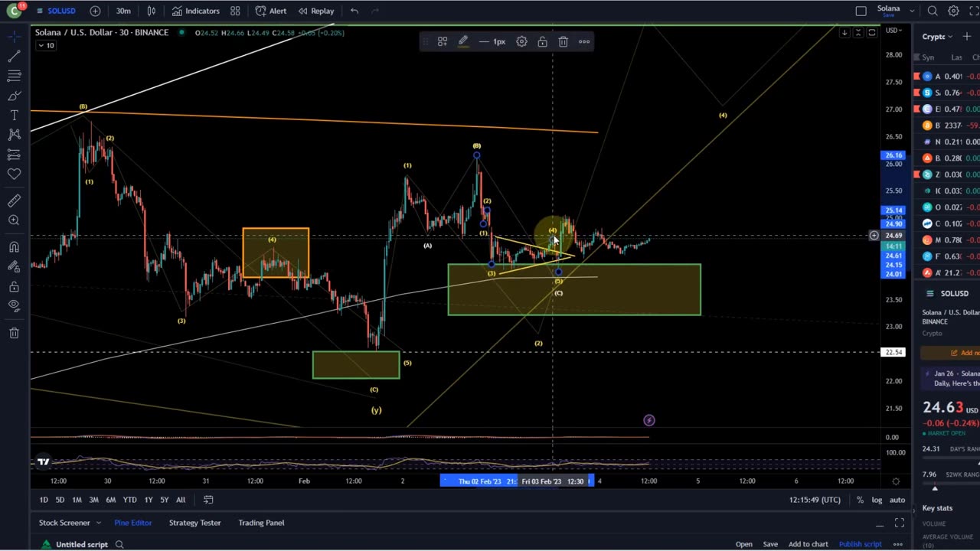
Task: Toggle hide all drawings eye icon
Action: (x=14, y=305)
